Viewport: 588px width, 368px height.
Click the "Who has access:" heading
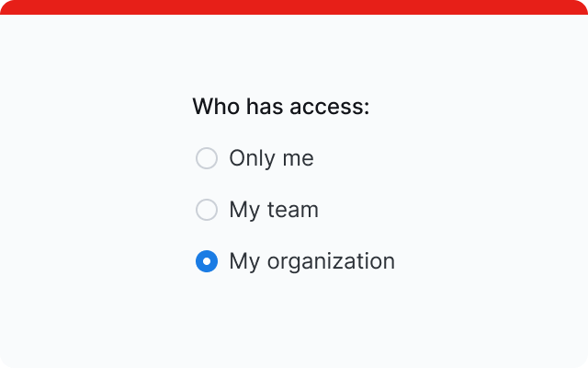[x=280, y=107]
